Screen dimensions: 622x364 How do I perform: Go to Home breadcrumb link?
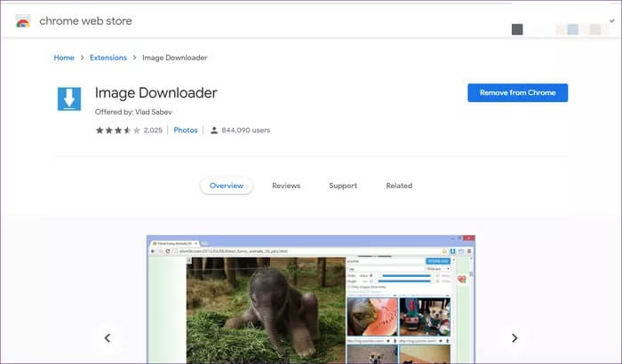click(x=64, y=58)
